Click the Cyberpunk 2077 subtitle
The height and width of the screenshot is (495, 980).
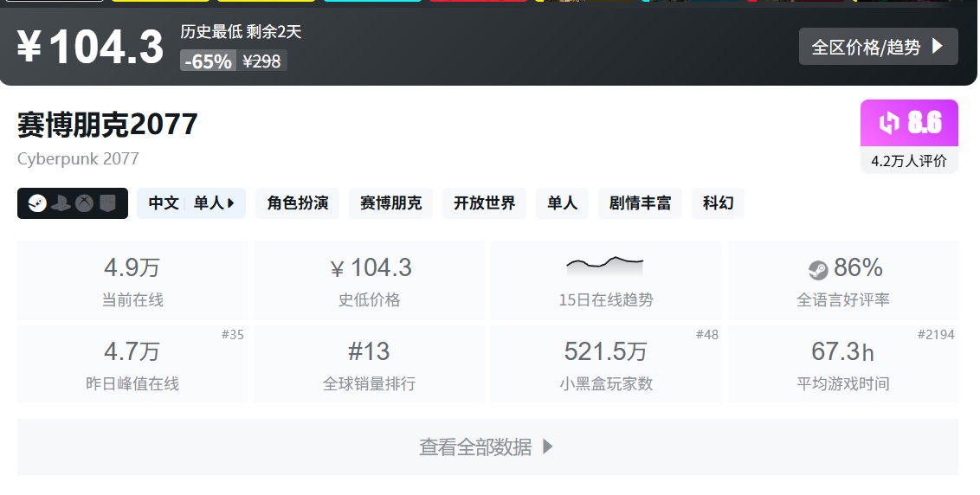[x=78, y=158]
